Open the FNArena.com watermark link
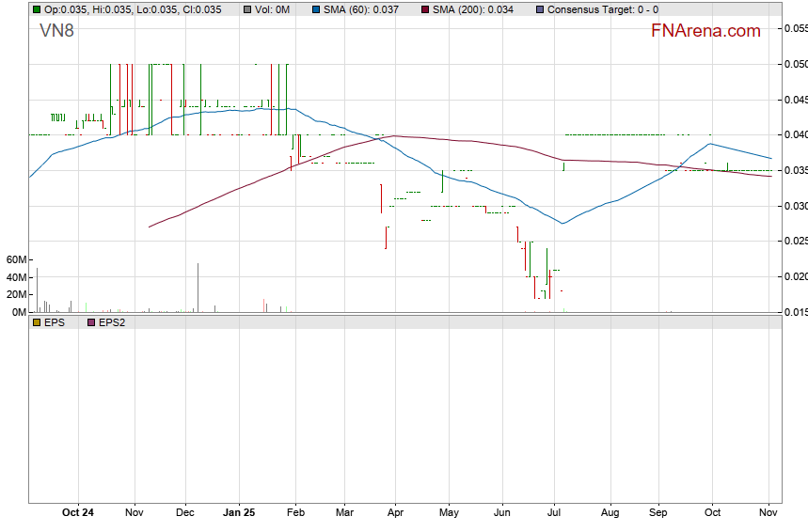This screenshot has width=808, height=532. [705, 31]
